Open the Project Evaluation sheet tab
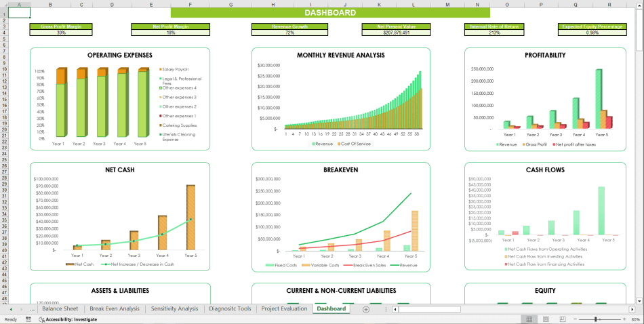This screenshot has width=644, height=324. point(284,309)
